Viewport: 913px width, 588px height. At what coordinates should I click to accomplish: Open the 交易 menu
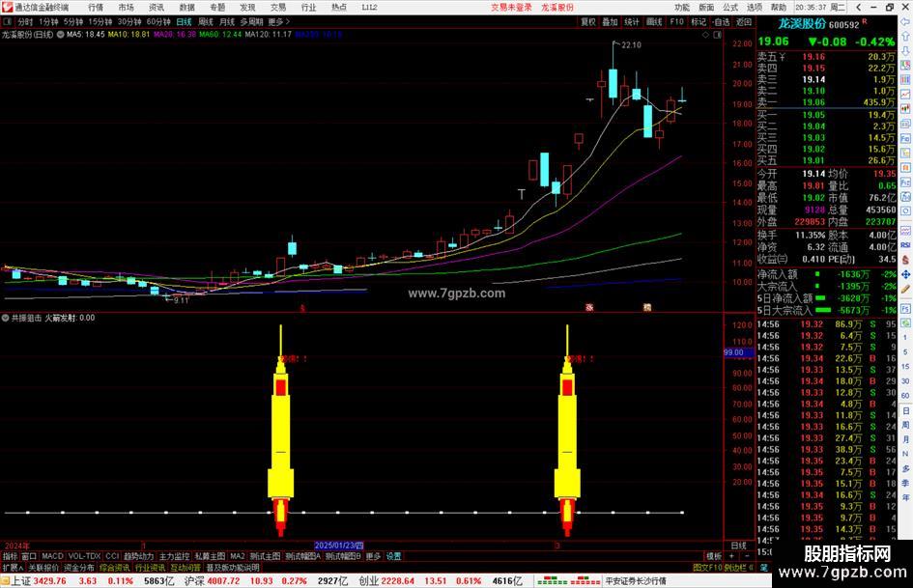pyautogui.click(x=277, y=7)
